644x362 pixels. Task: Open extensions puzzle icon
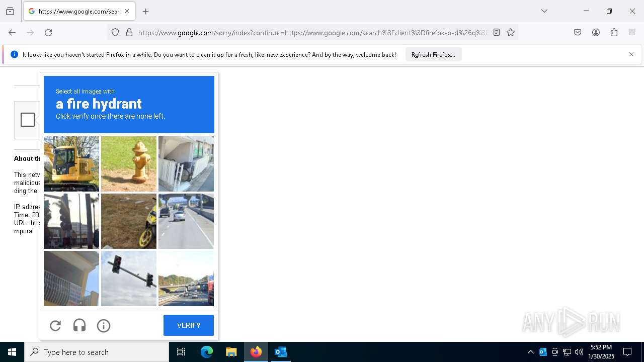[x=614, y=33]
